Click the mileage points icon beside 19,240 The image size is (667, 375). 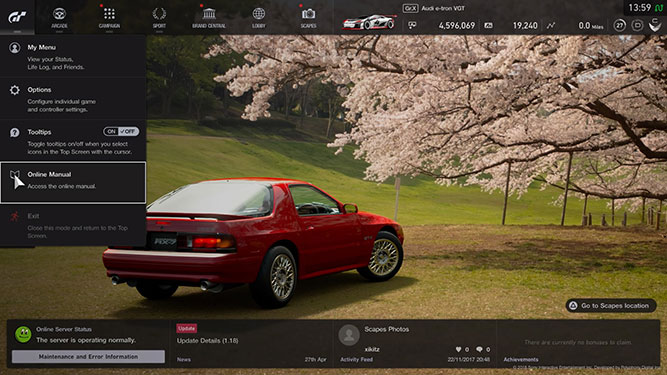point(488,26)
